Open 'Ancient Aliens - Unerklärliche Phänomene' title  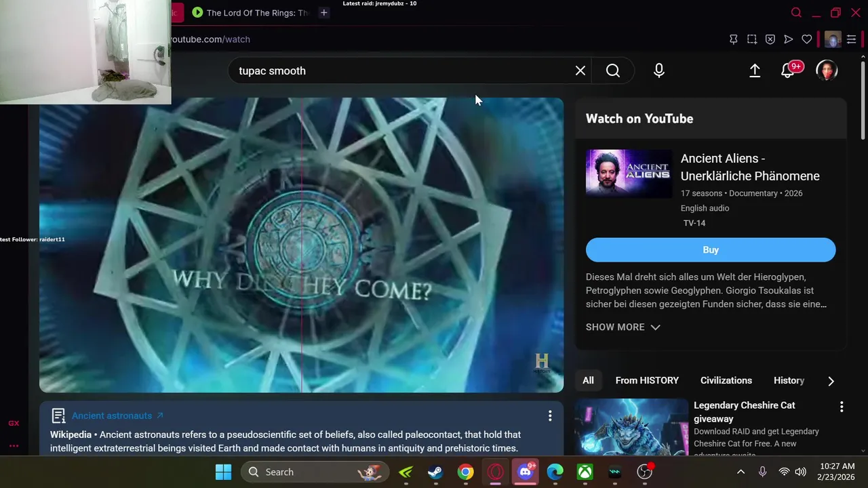750,167
